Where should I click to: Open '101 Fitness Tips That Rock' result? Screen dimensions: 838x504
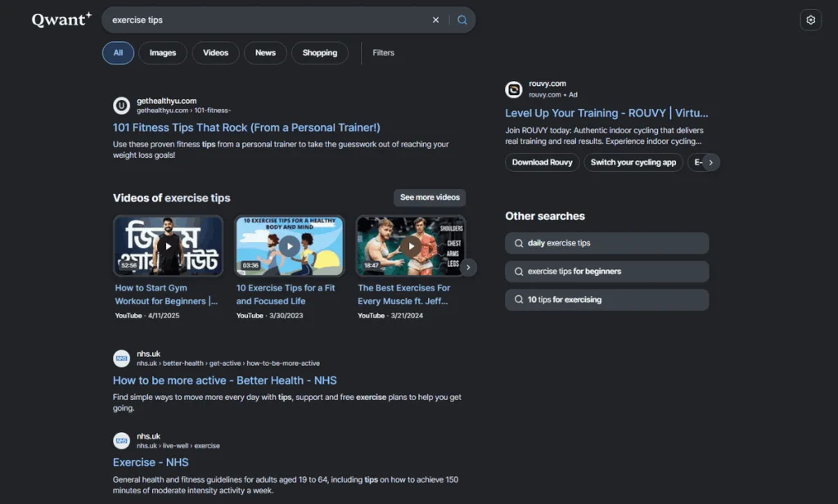coord(246,128)
